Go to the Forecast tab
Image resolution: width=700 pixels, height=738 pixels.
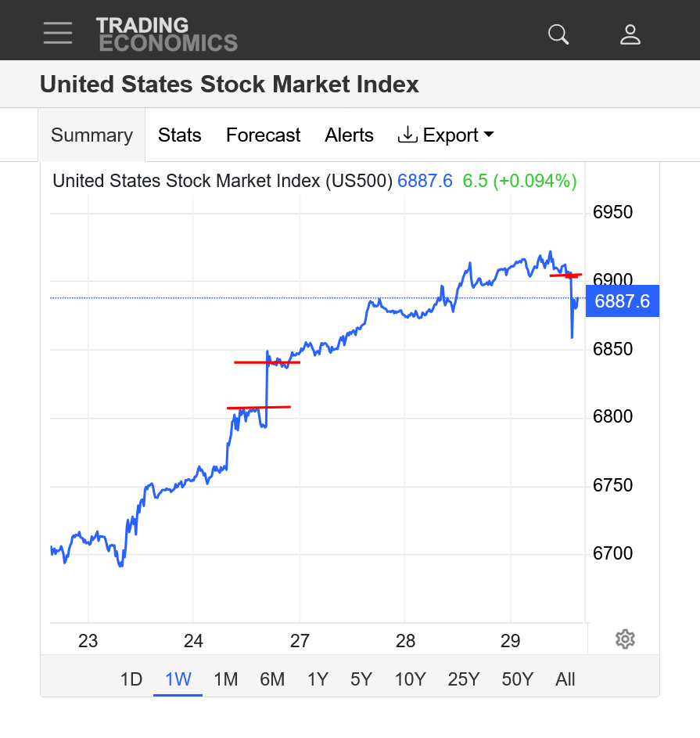[x=263, y=135]
